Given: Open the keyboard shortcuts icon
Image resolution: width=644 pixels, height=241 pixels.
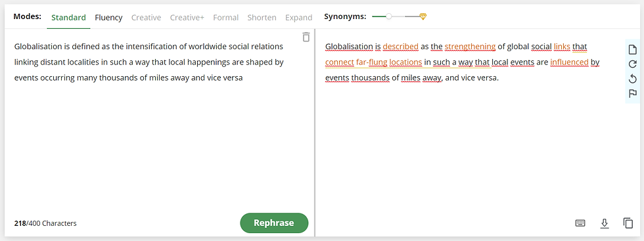Looking at the screenshot, I should coord(580,223).
